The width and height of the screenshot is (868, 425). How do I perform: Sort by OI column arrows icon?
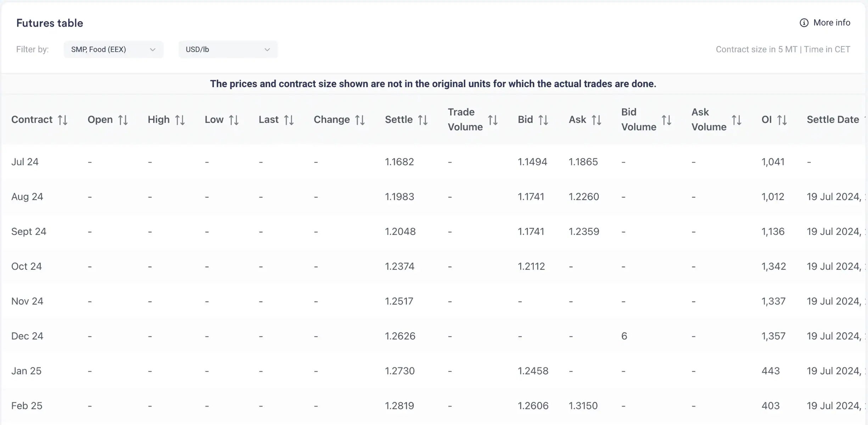[782, 120]
